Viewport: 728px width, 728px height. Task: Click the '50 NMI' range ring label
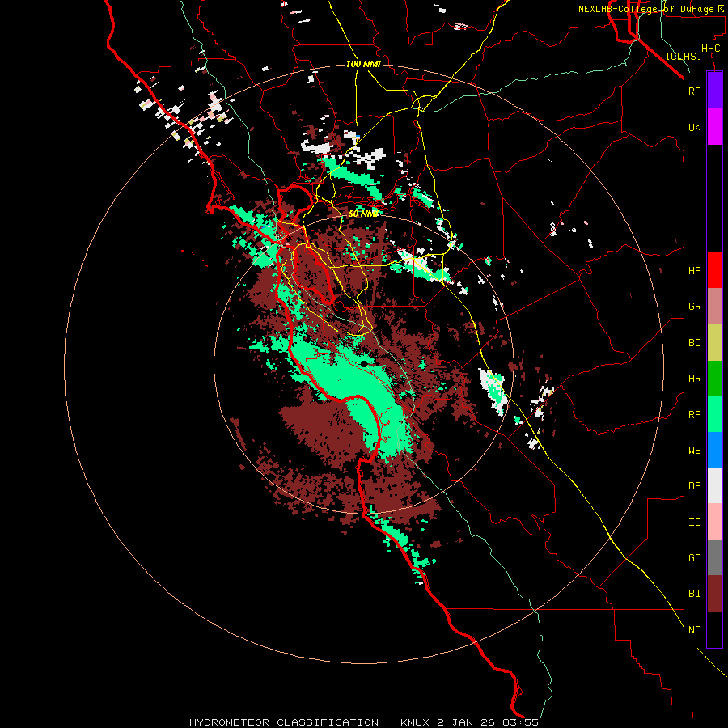[363, 214]
